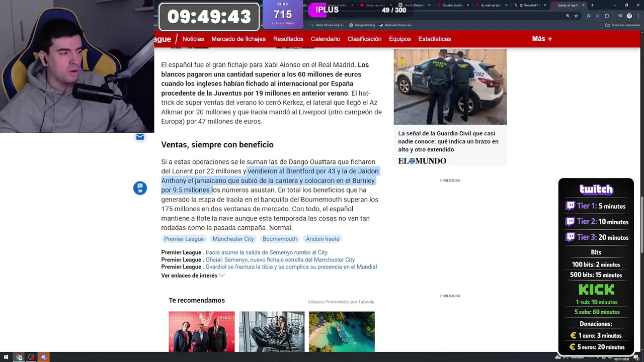Open headline La señal de la Guardia Civil
This screenshot has height=362, width=644.
[448, 141]
